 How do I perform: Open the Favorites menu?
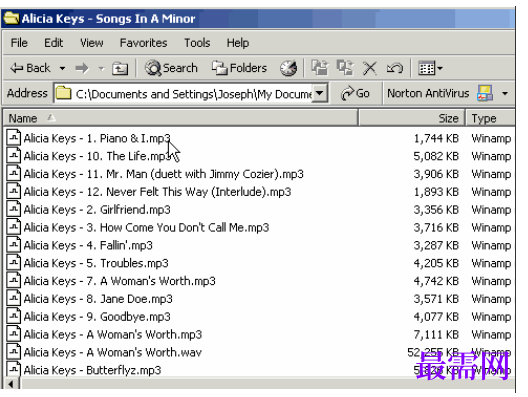pyautogui.click(x=143, y=43)
